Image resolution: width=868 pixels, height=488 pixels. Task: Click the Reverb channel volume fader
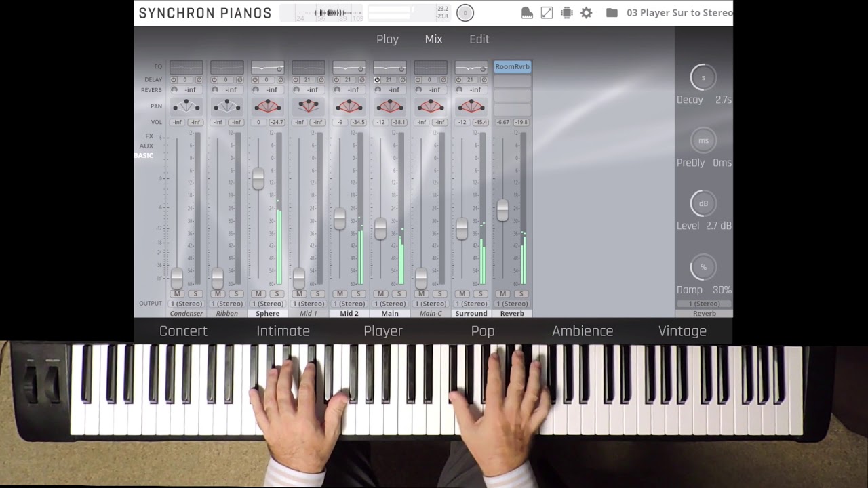coord(502,209)
